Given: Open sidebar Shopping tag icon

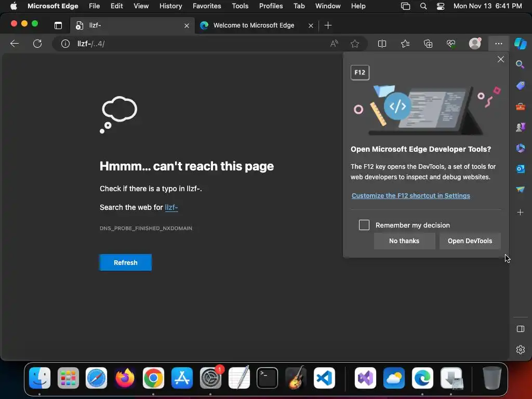Looking at the screenshot, I should 521,86.
